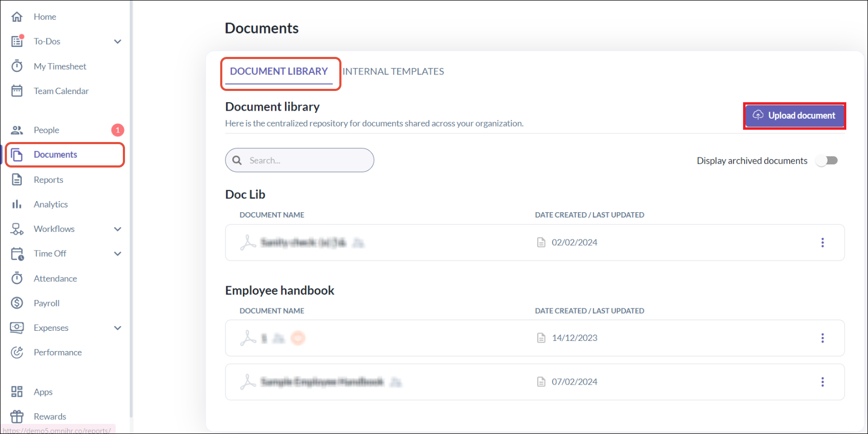Open Attendance link

pyautogui.click(x=55, y=279)
